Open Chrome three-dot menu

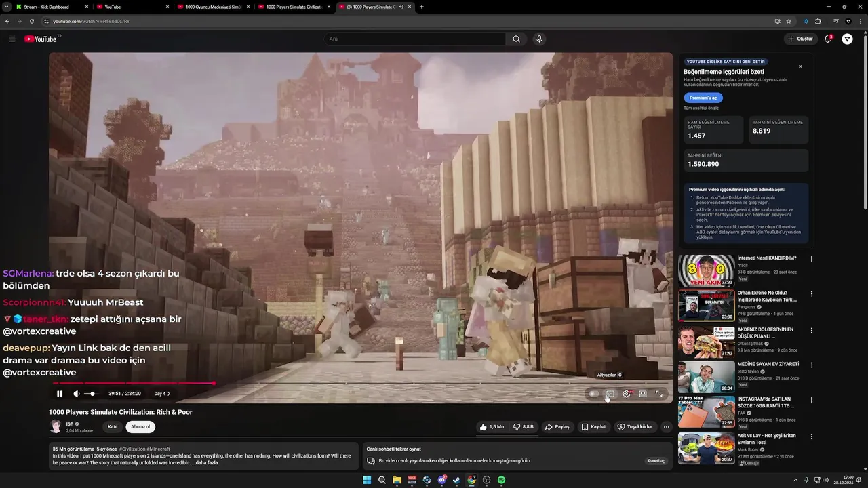[x=861, y=21]
